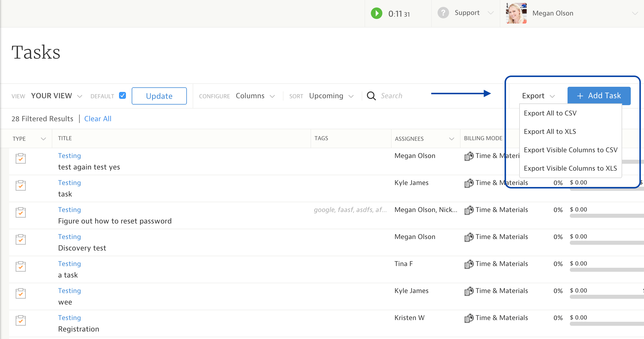Click task icon for 'Figure out how to reset password'
644x339 pixels.
pyautogui.click(x=21, y=212)
